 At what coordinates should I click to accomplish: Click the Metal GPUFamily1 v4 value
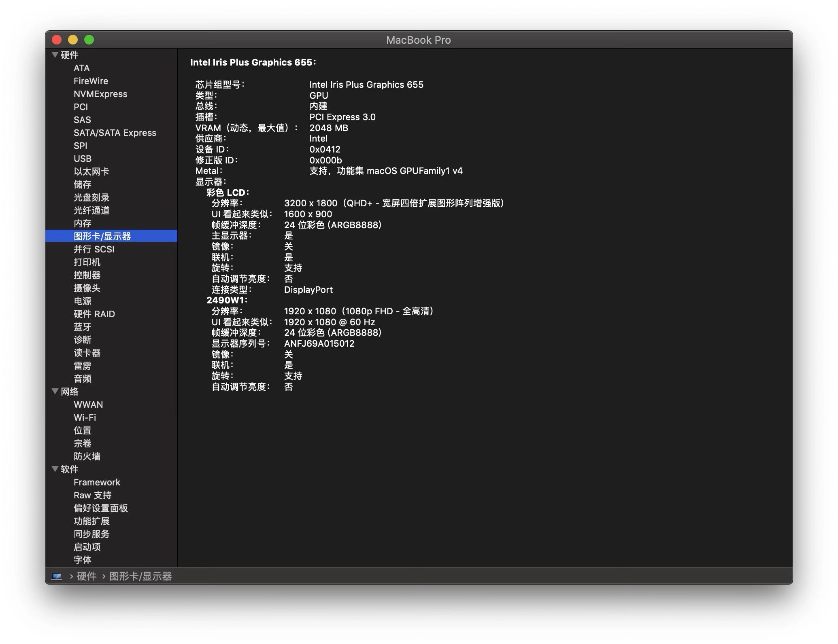tap(386, 171)
